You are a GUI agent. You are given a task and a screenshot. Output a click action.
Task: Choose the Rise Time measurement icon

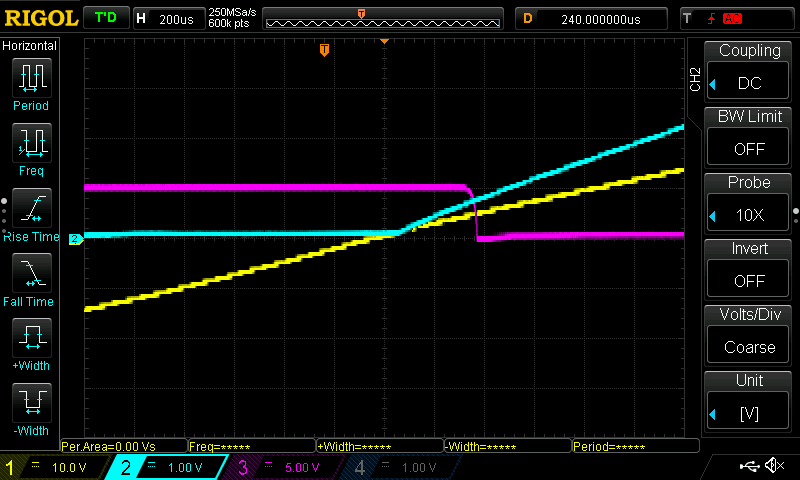click(30, 207)
